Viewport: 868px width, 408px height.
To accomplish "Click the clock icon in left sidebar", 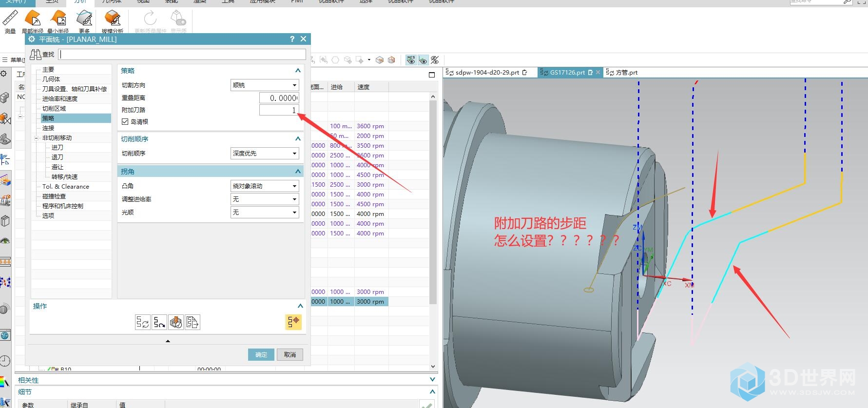I will click(5, 361).
